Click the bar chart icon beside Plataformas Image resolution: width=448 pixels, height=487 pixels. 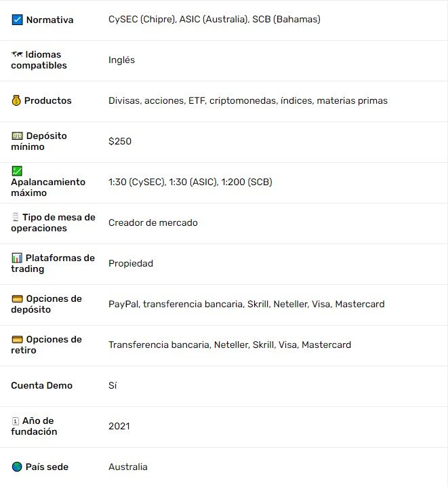pos(17,258)
